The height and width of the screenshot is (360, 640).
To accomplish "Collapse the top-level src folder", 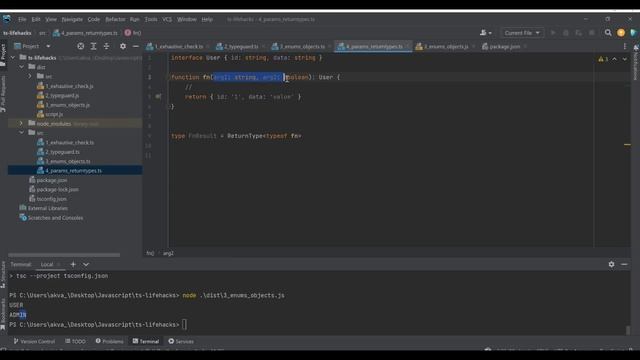I will tap(22, 133).
